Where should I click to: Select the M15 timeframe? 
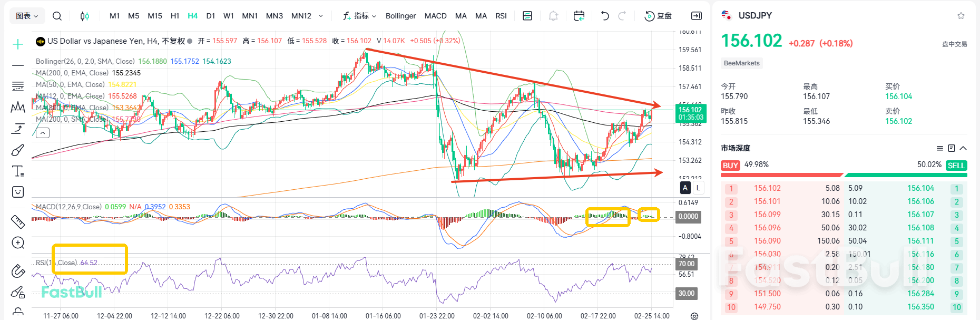tap(155, 16)
